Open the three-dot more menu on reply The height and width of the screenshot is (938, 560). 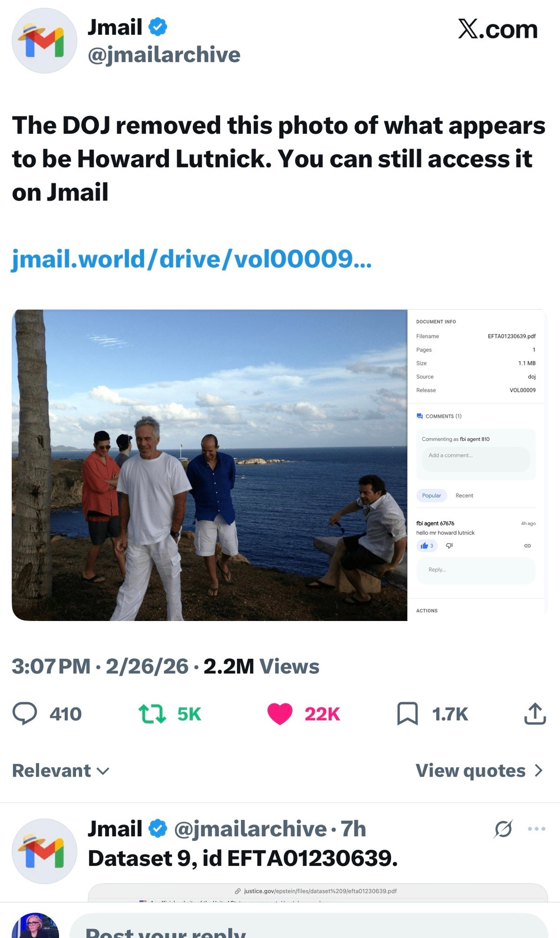(x=536, y=829)
